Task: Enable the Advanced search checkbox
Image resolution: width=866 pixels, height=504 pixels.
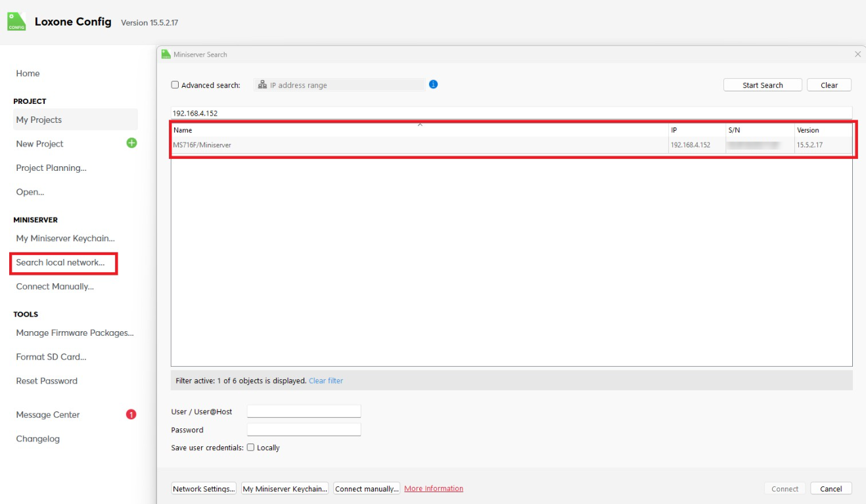Action: coord(175,85)
